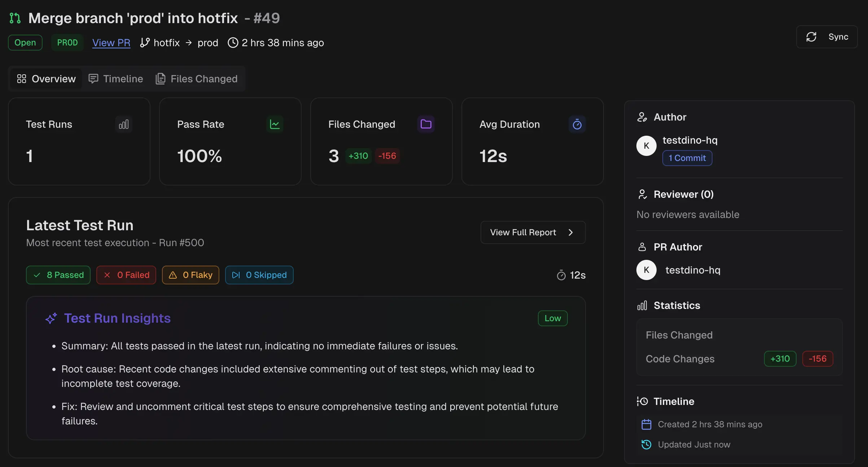Switch to the Files Changed tab
This screenshot has height=467, width=868.
tap(197, 79)
